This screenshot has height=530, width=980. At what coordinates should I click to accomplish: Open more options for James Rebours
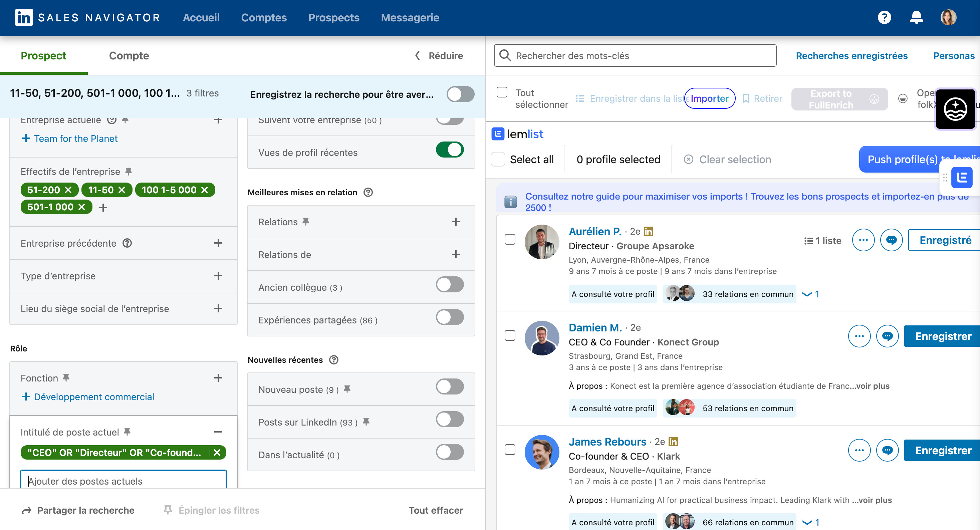pyautogui.click(x=859, y=451)
